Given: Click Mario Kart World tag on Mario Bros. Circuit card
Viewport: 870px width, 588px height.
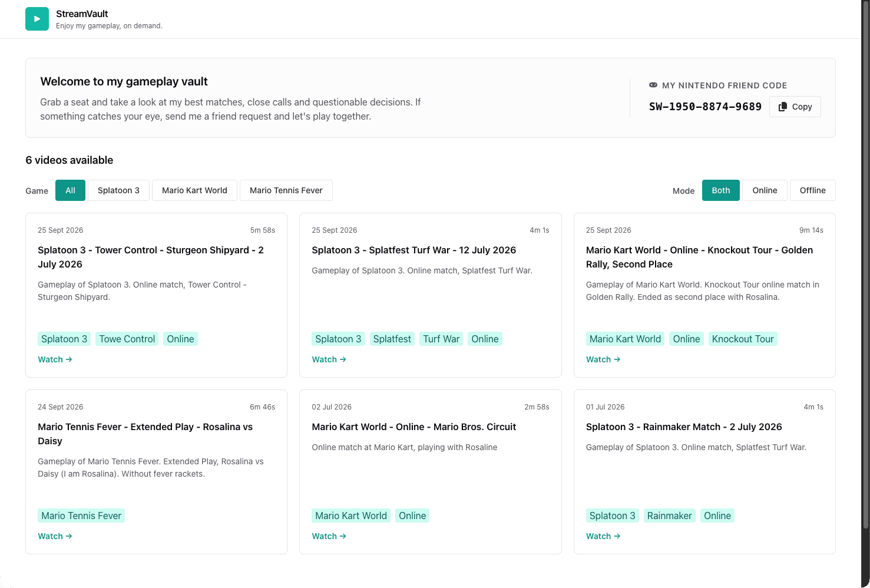Looking at the screenshot, I should pyautogui.click(x=351, y=516).
